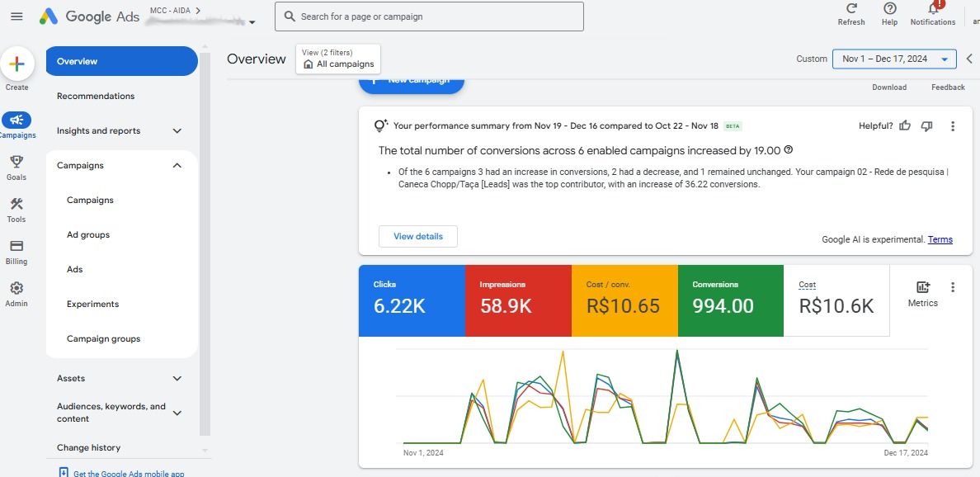Viewport: 980px width, 477px height.
Task: Open Admin in the left rail
Action: click(16, 294)
